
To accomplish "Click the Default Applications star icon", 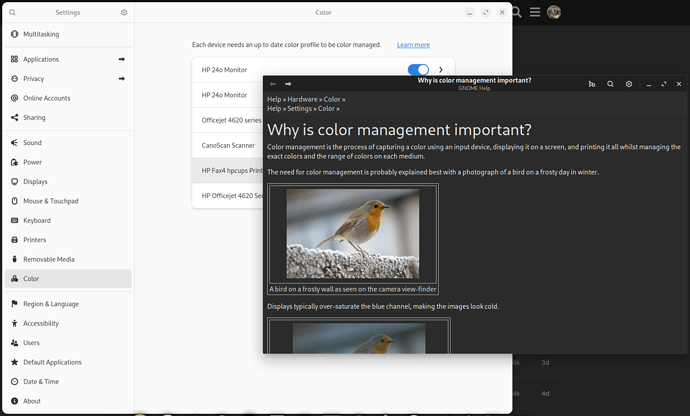I will click(15, 362).
